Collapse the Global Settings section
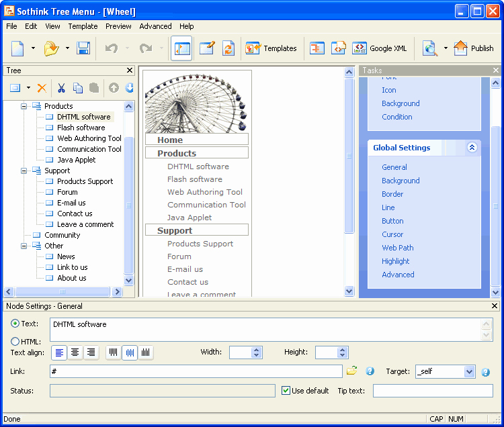The height and width of the screenshot is (427, 504). pyautogui.click(x=472, y=147)
